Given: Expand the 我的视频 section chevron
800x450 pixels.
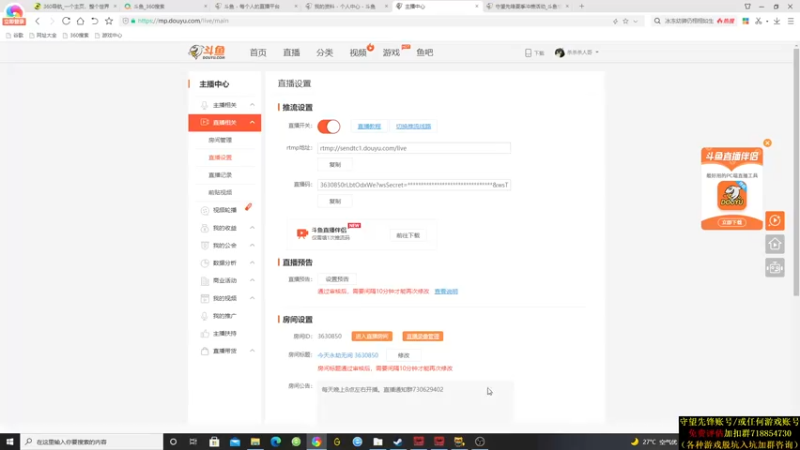Looking at the screenshot, I should coord(252,298).
